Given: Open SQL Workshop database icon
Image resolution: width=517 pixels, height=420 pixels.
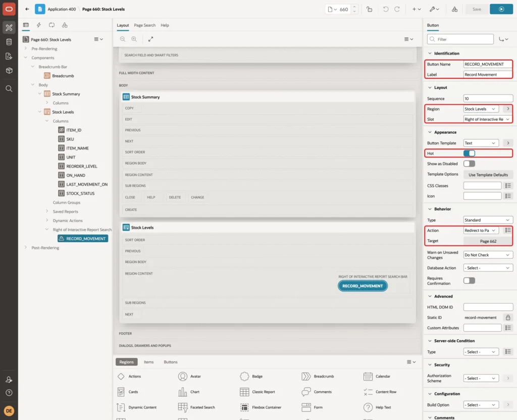Looking at the screenshot, I should pos(9,42).
